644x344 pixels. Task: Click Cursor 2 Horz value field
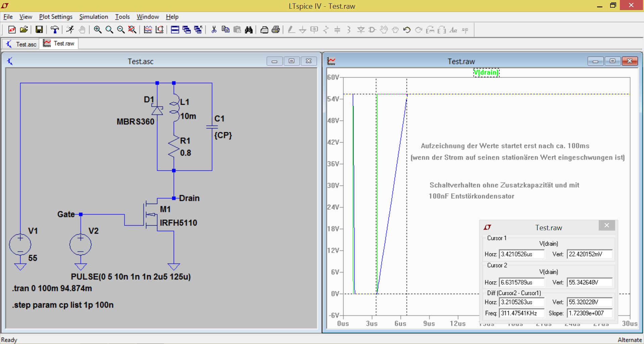point(522,283)
